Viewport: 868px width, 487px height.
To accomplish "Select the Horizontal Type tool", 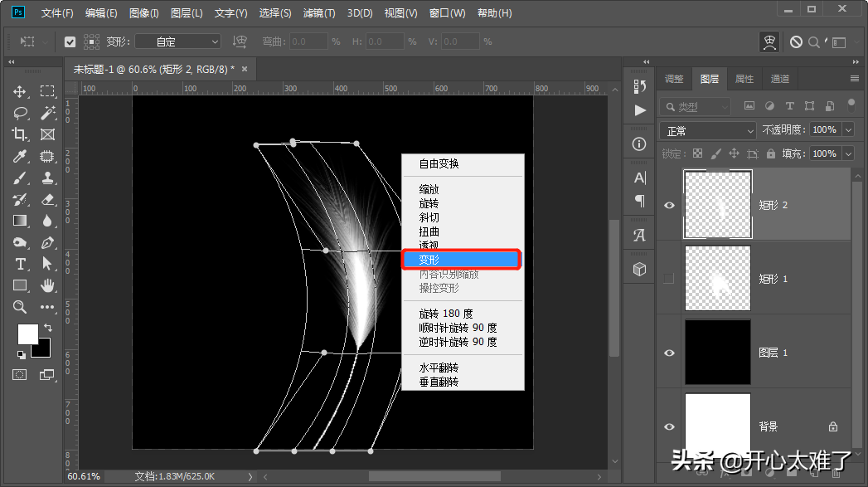I will tap(20, 265).
